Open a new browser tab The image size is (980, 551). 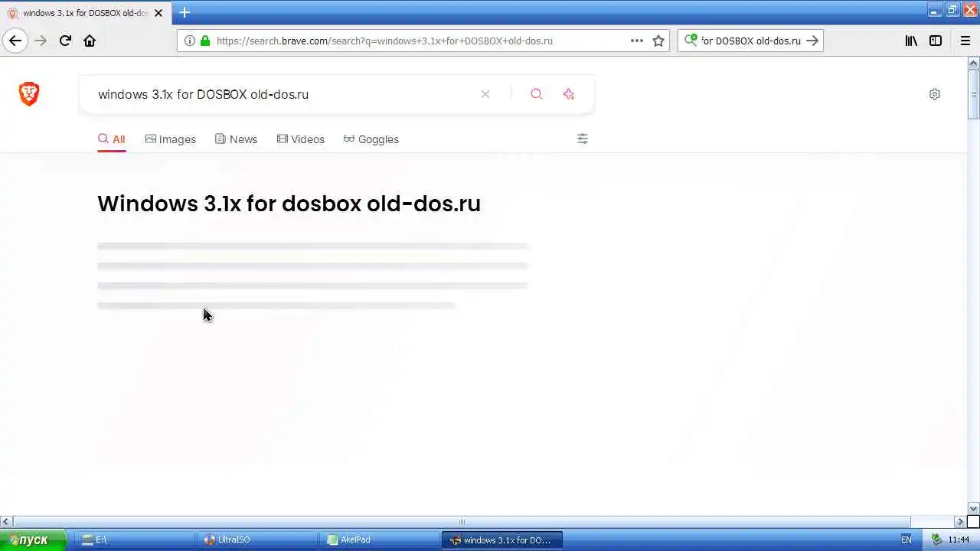click(x=185, y=12)
